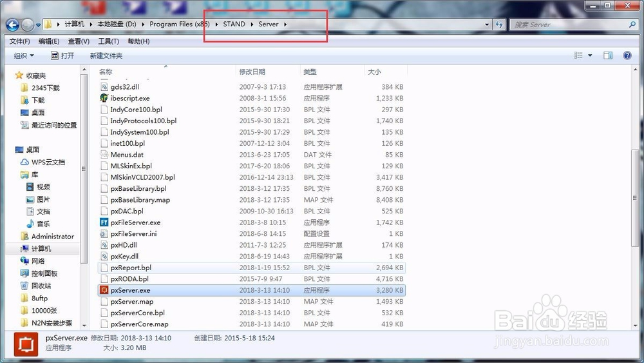
Task: Change view with the view mode icon
Action: [578, 55]
